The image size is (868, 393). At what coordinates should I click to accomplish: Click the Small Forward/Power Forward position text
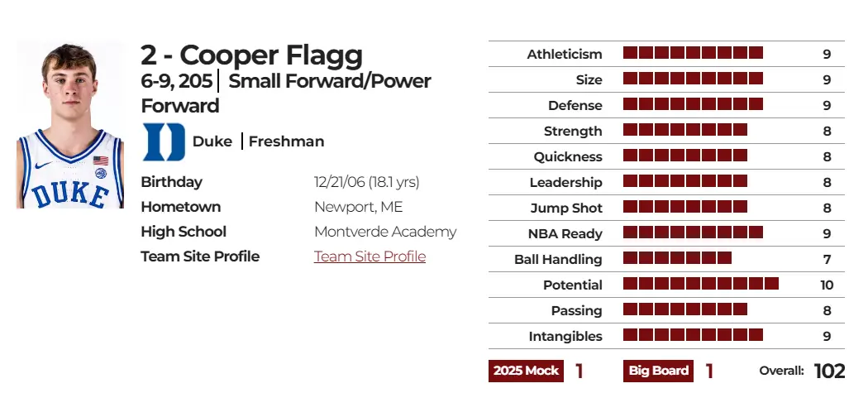click(x=329, y=82)
